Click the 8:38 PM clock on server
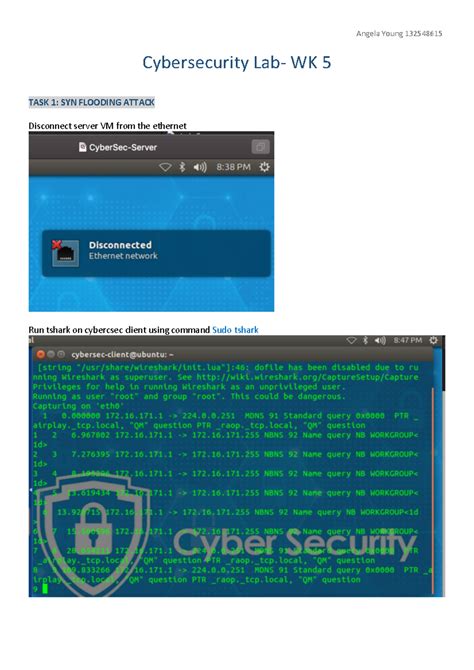Viewport: 474px width, 670px height. click(x=233, y=167)
